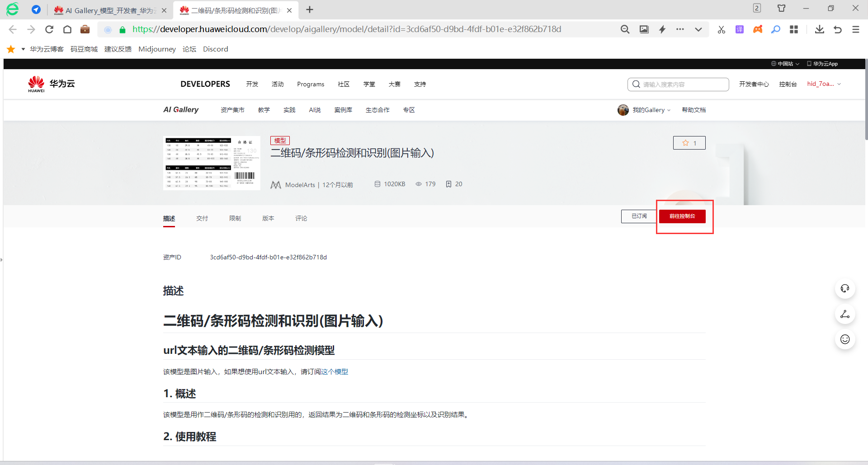Click the smiley face feedback icon

point(845,339)
